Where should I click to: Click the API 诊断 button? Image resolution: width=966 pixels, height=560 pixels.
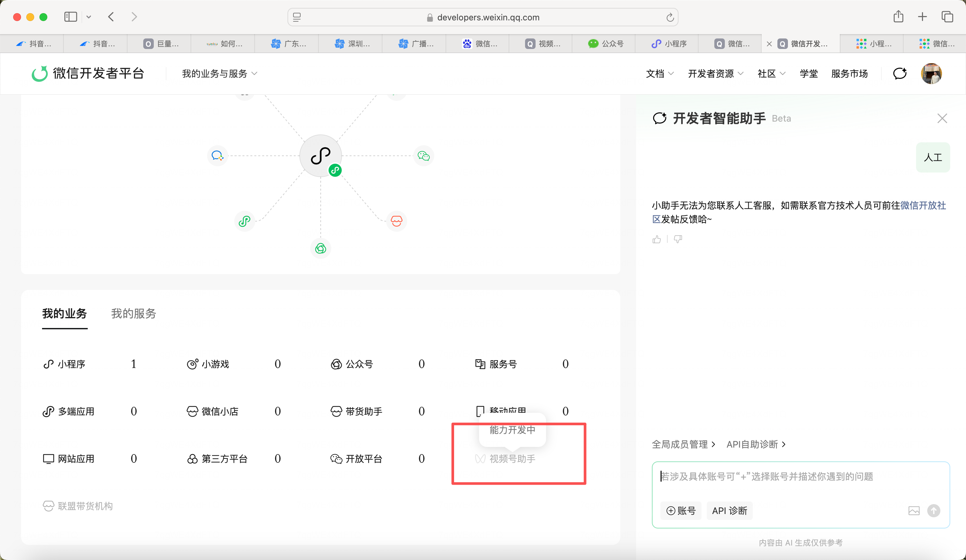[x=729, y=511]
